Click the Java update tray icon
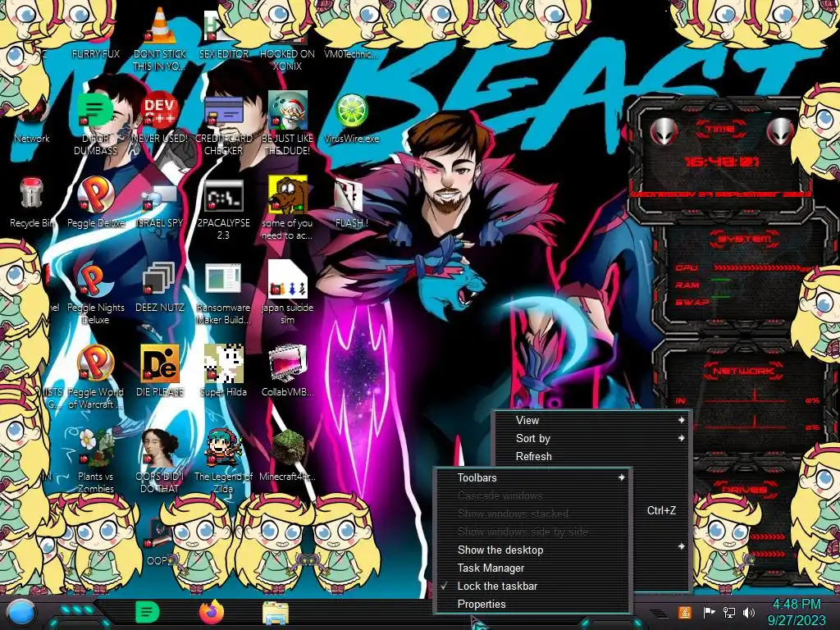This screenshot has height=630, width=840. click(685, 612)
